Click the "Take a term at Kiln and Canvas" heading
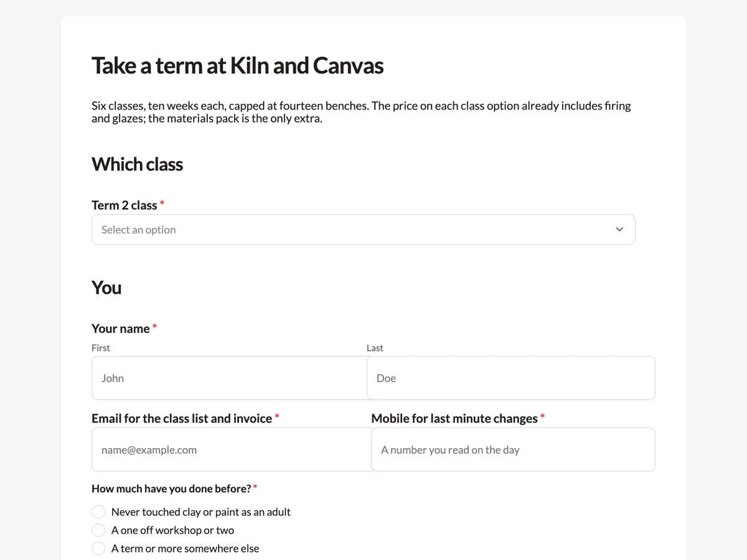 [x=237, y=65]
